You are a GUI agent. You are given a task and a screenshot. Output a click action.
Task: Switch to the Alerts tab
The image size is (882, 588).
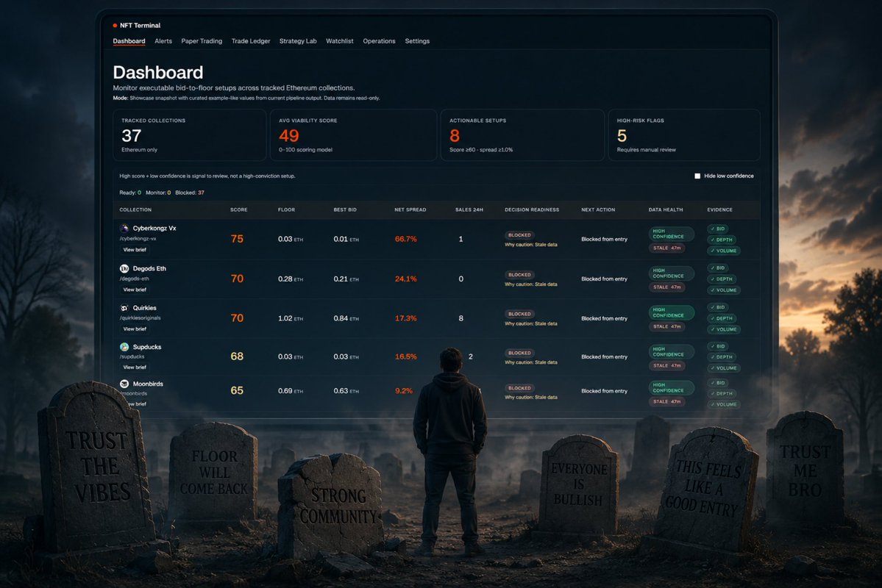(x=163, y=41)
